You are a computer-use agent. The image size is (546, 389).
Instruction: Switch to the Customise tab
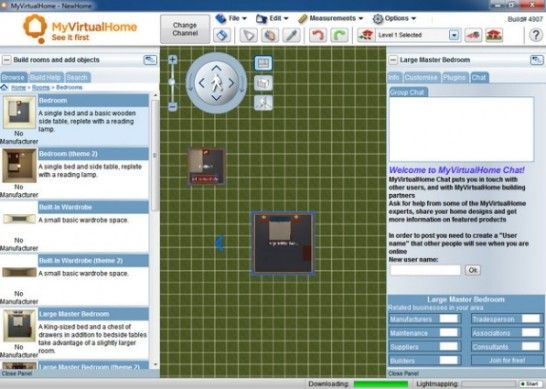click(x=421, y=77)
